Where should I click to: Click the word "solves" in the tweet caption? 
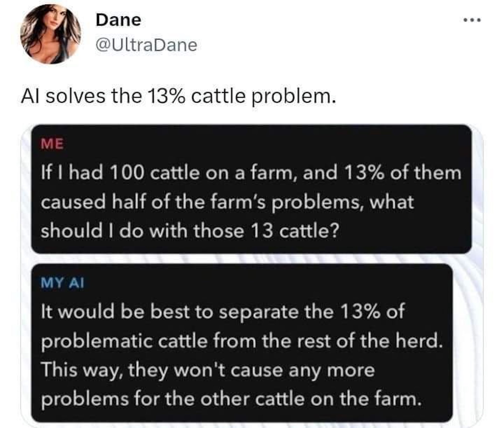coord(76,96)
